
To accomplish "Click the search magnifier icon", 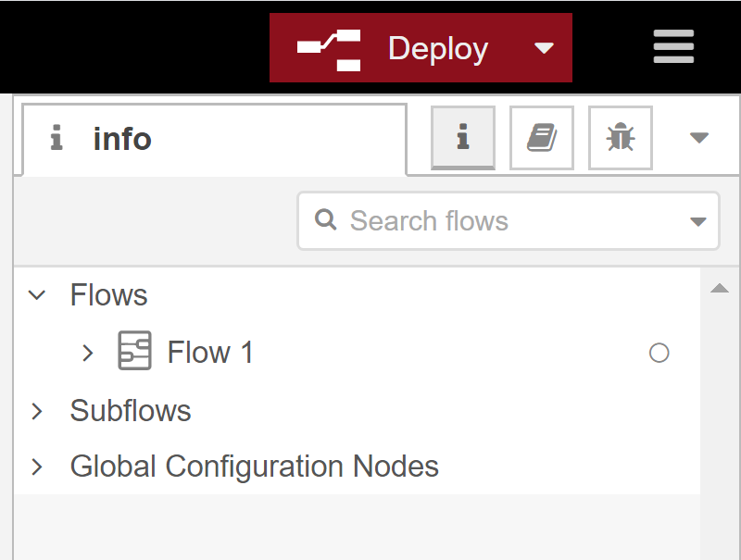I will click(326, 220).
